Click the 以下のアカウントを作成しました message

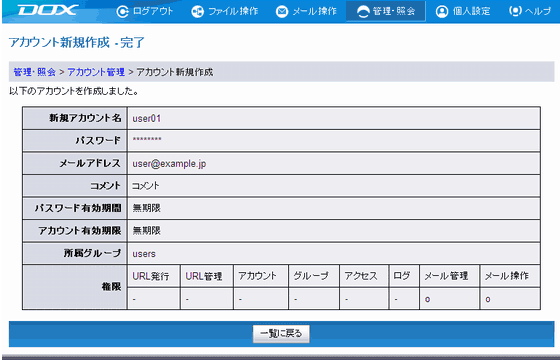click(74, 91)
